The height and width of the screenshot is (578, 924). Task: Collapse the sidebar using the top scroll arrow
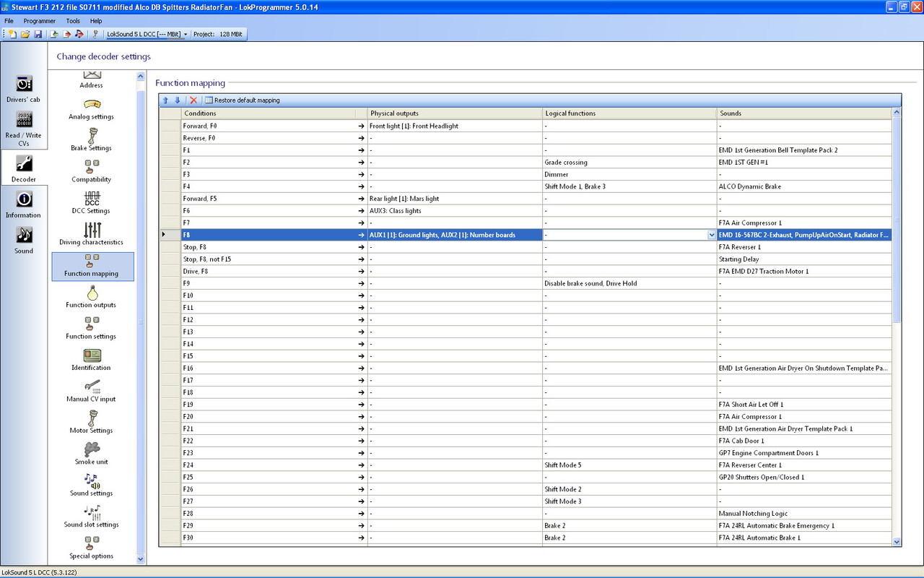[140, 75]
